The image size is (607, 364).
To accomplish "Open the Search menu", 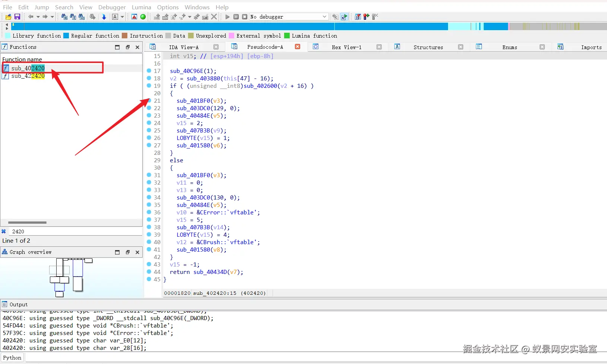I will pyautogui.click(x=64, y=7).
